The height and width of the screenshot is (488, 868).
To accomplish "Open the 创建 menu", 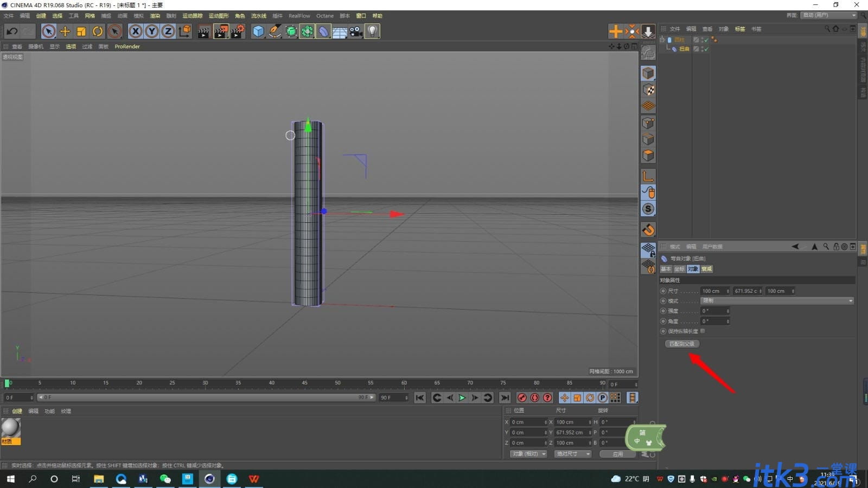I will [x=41, y=16].
